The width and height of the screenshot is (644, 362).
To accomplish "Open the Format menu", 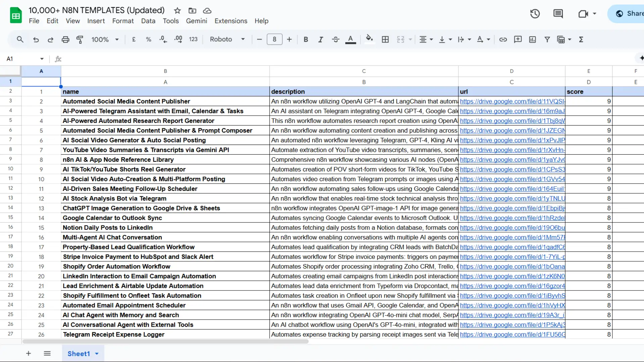I will click(x=123, y=21).
